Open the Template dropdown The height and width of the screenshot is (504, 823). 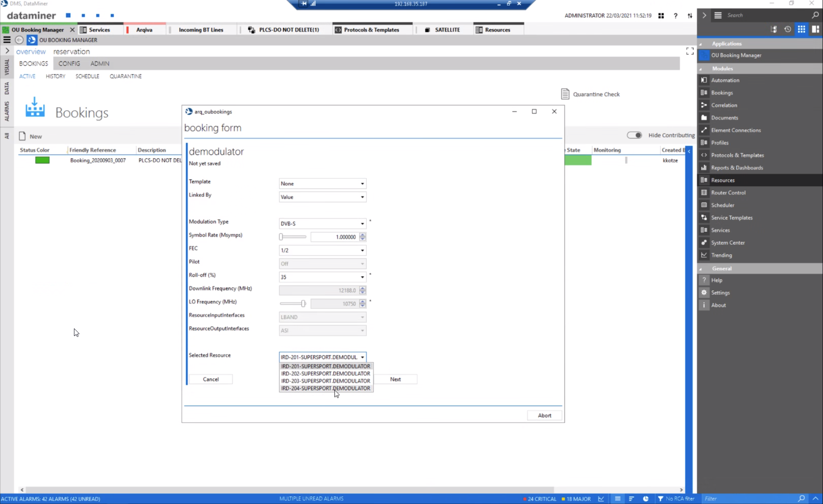pos(323,184)
